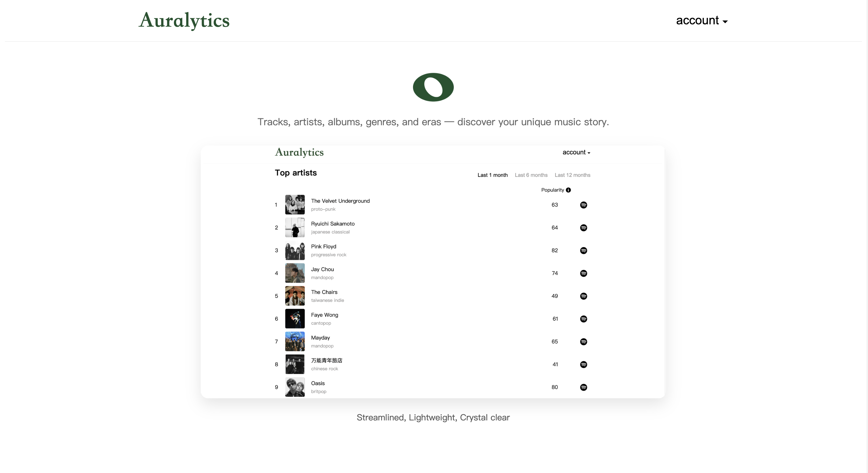This screenshot has height=473, width=868.
Task: Open Faye Wong on Spotify
Action: (584, 319)
